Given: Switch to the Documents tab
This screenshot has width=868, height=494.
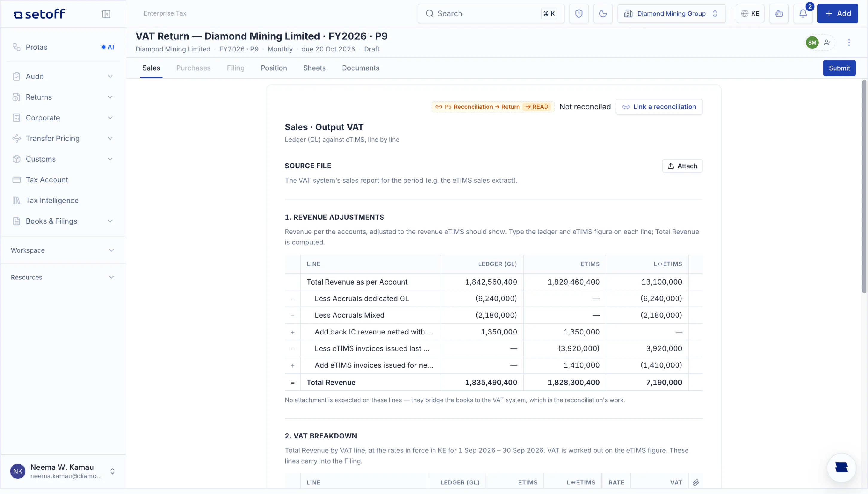Looking at the screenshot, I should click(360, 68).
